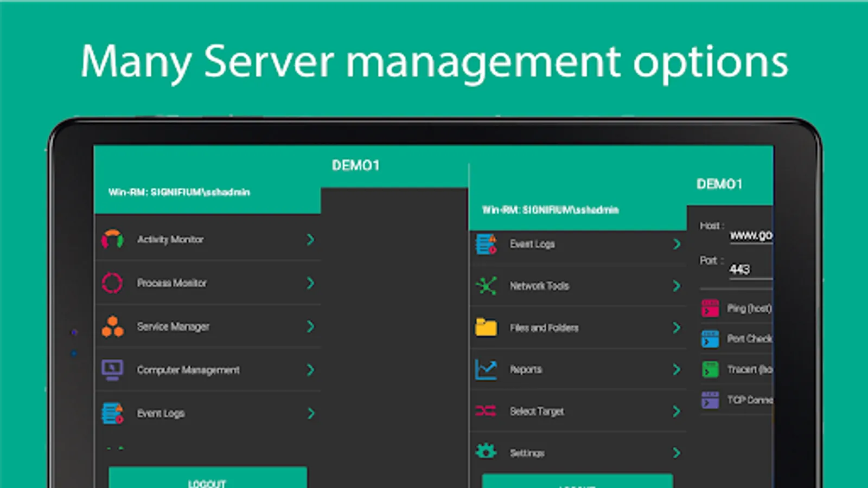Expand the Activity Monitor chevron arrow

click(x=310, y=239)
